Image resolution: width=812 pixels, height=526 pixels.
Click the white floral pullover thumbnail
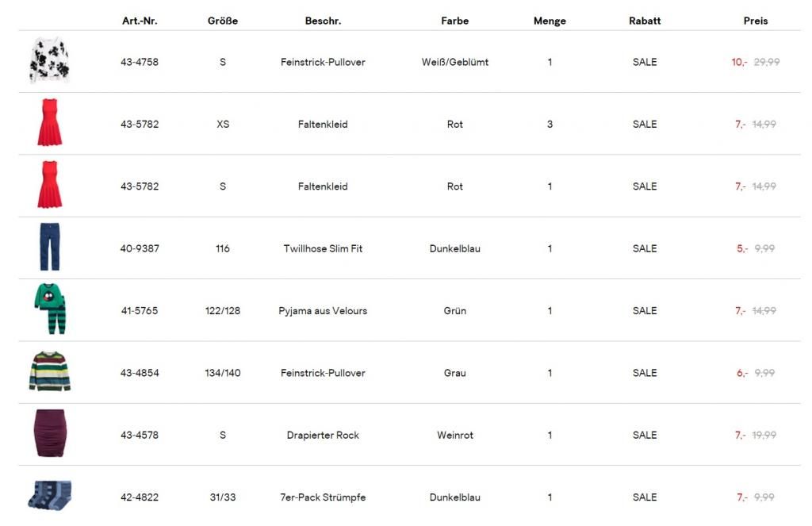click(49, 61)
